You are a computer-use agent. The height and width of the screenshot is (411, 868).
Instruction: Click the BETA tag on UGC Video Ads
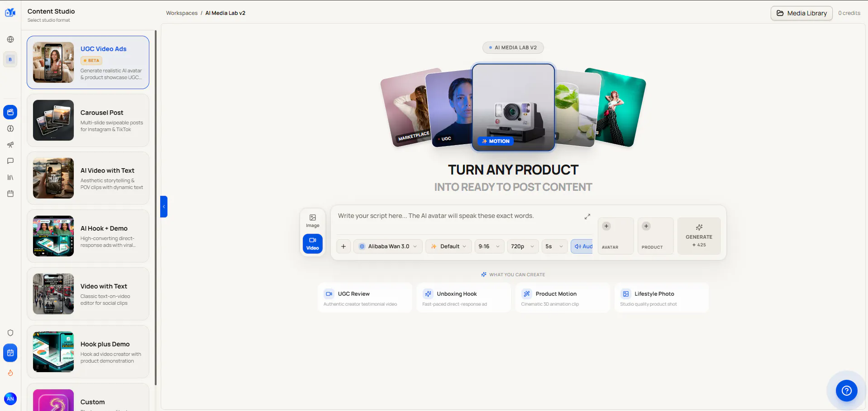click(x=91, y=61)
